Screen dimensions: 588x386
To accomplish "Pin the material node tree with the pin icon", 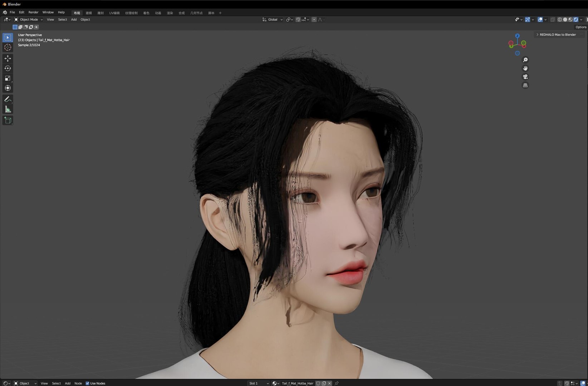I will tap(336, 383).
